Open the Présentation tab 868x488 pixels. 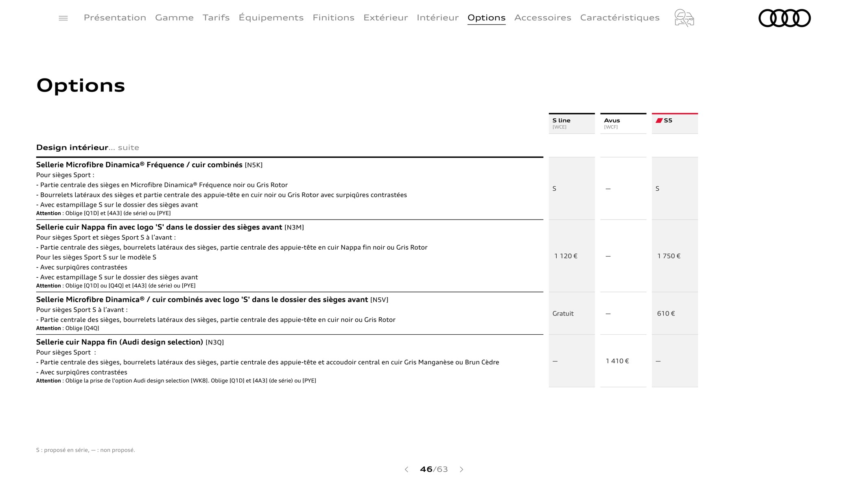[x=115, y=17]
